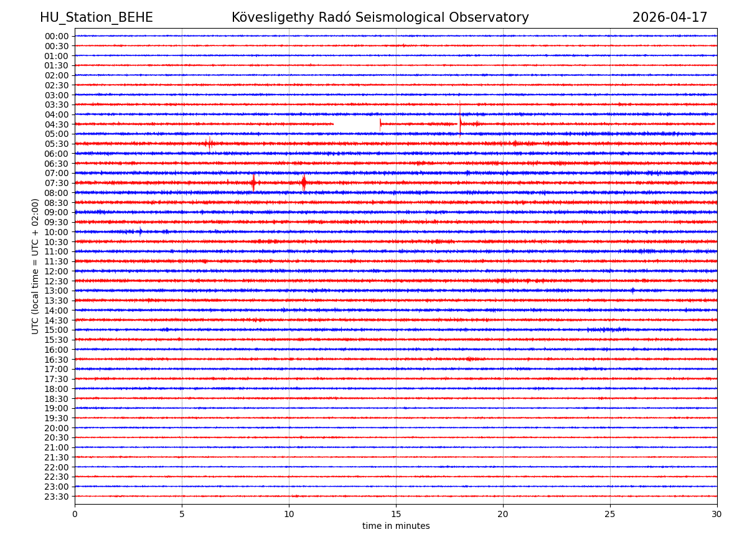Click the 07:30 trace event near 8 minutes
The height and width of the screenshot is (560, 747).
[253, 182]
